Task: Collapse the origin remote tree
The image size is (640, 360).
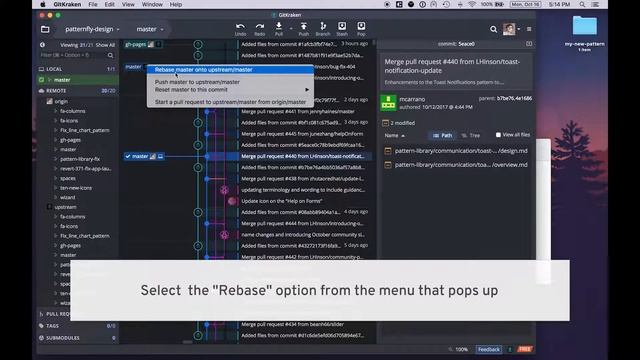Action: [61, 101]
